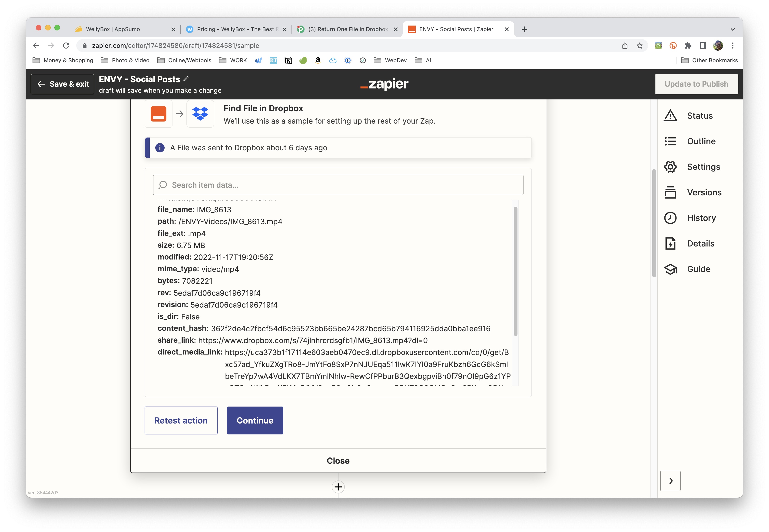Click the Zapier logo in header

point(384,84)
